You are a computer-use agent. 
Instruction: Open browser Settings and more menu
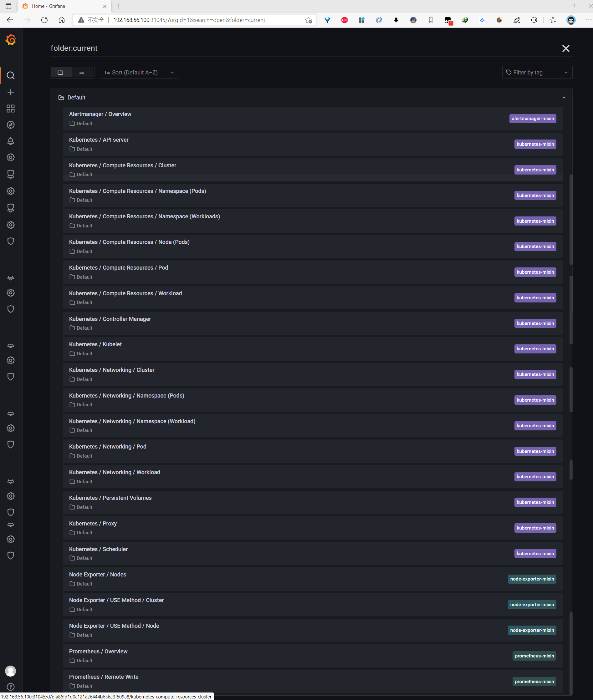point(588,20)
